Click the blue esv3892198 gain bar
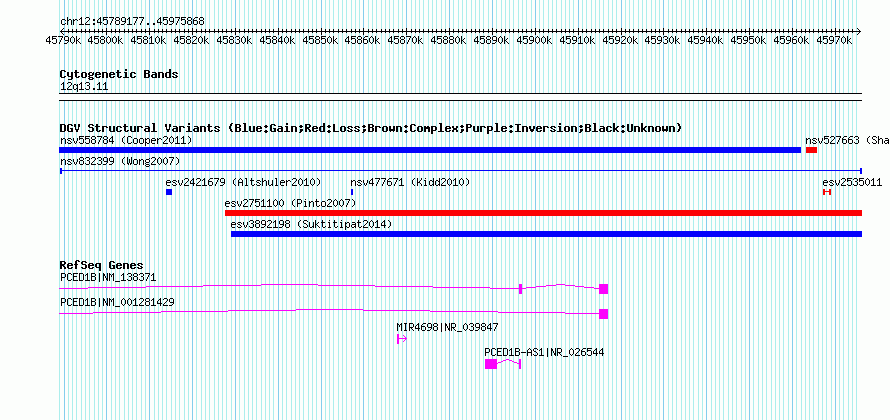Screen dimensions: 890x420 tap(547, 234)
